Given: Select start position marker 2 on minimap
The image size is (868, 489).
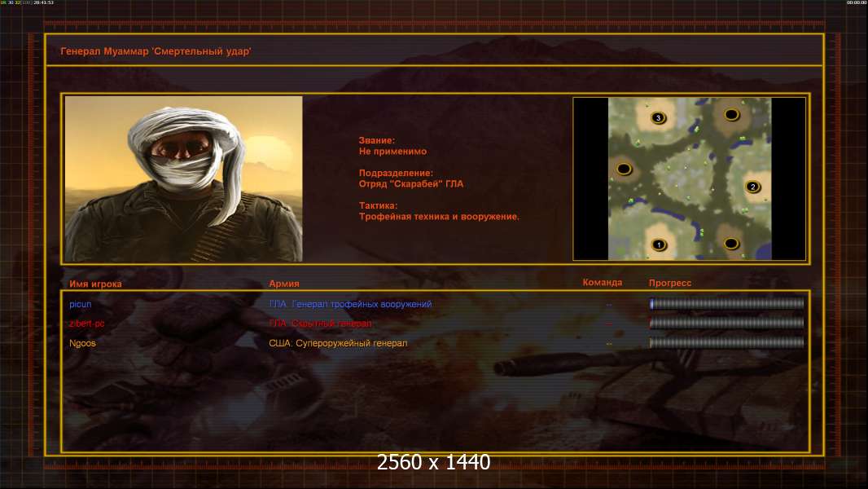Looking at the screenshot, I should 752,187.
